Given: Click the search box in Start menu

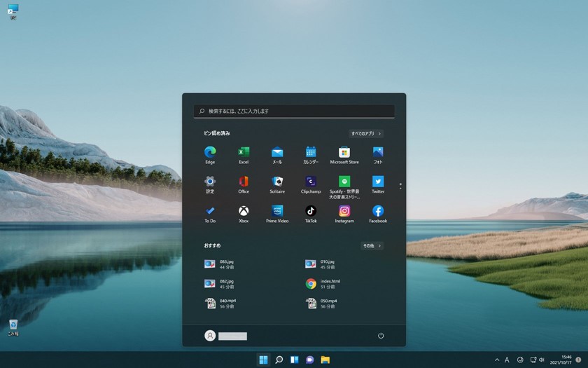Looking at the screenshot, I should (x=294, y=111).
